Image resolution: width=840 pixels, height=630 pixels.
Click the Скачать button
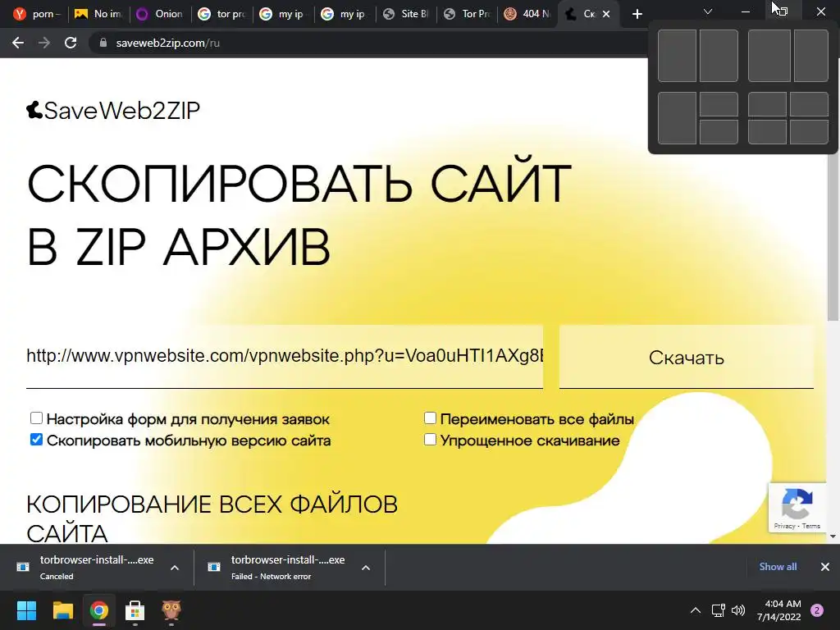(687, 357)
